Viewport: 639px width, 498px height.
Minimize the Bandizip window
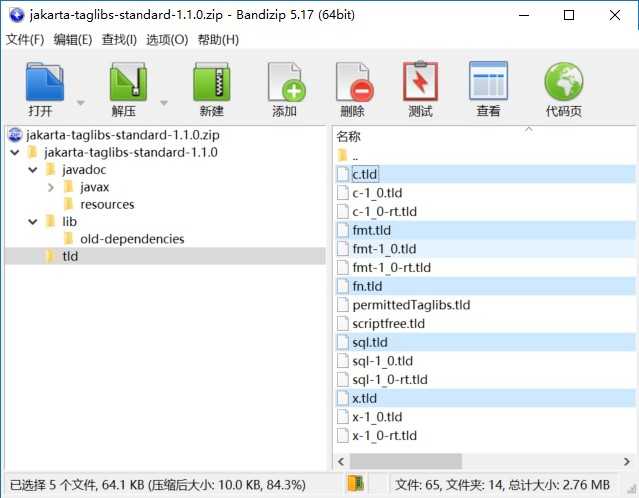[524, 15]
